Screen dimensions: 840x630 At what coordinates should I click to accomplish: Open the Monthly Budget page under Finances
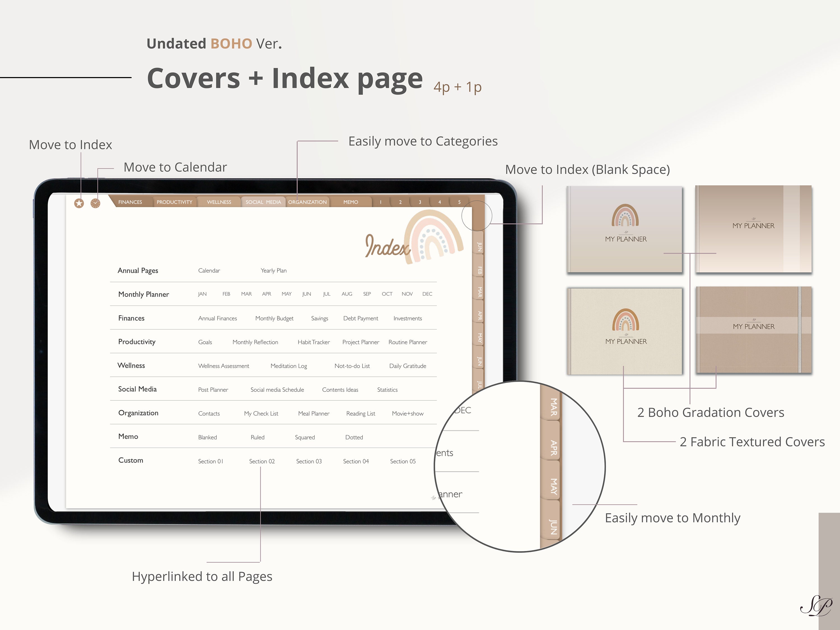274,318
